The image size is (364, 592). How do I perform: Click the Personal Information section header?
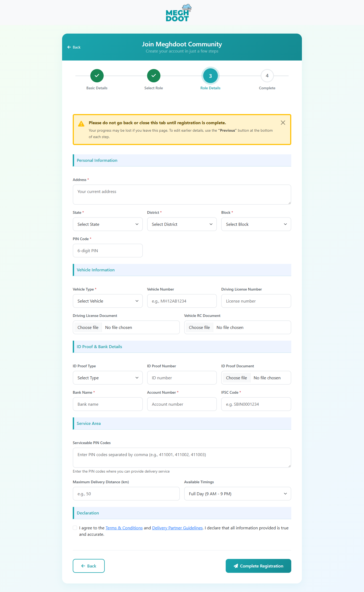[182, 160]
